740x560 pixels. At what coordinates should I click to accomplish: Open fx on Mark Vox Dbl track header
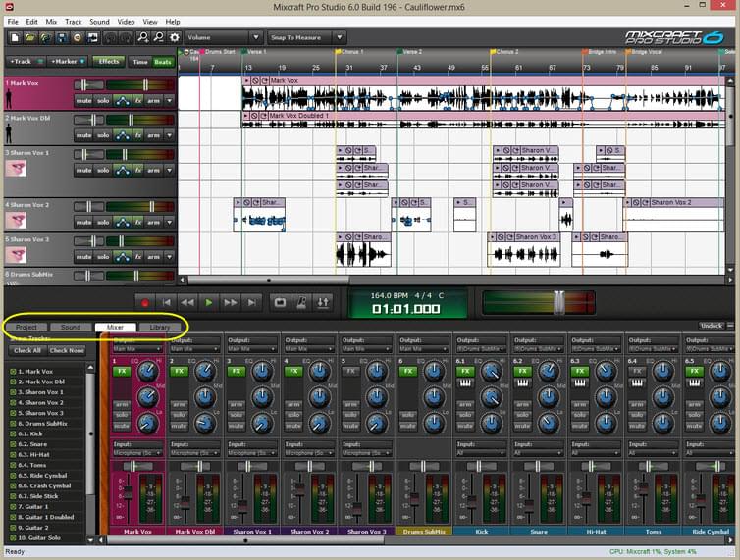click(x=138, y=135)
